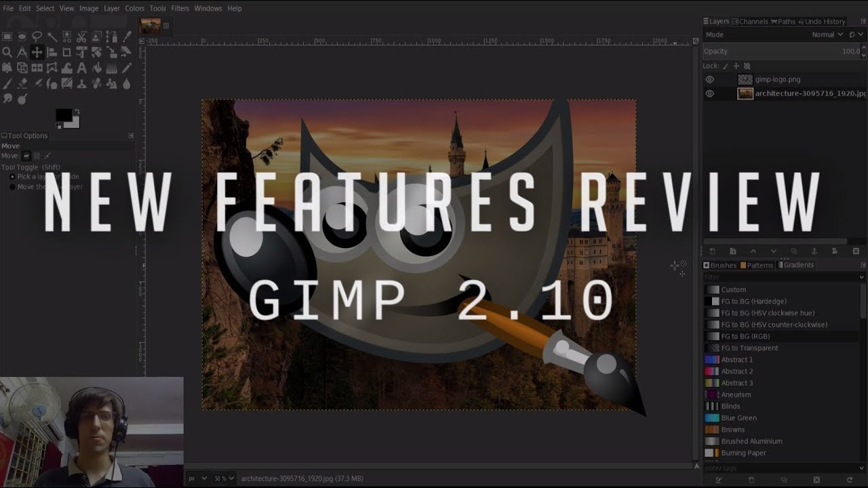Toggle lock pixels brush icon
The image size is (868, 488).
pos(725,66)
